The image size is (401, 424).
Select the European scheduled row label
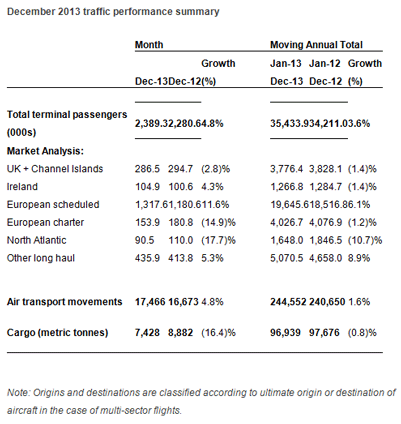click(53, 204)
